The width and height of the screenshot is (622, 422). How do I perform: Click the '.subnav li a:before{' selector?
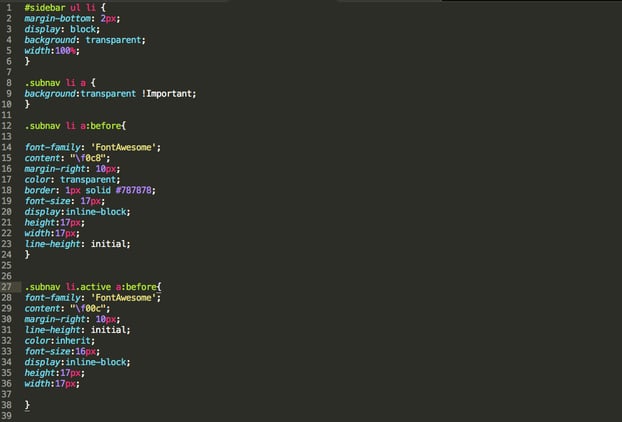(75, 126)
